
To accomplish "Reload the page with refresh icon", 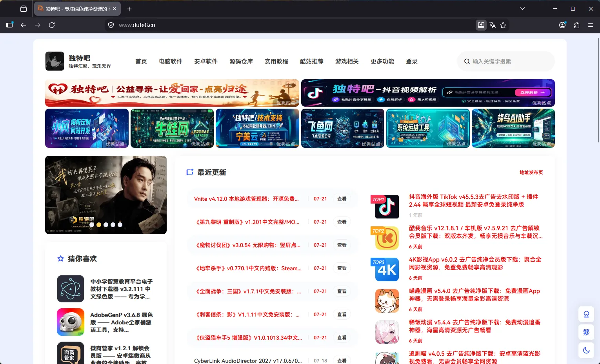I will [52, 25].
